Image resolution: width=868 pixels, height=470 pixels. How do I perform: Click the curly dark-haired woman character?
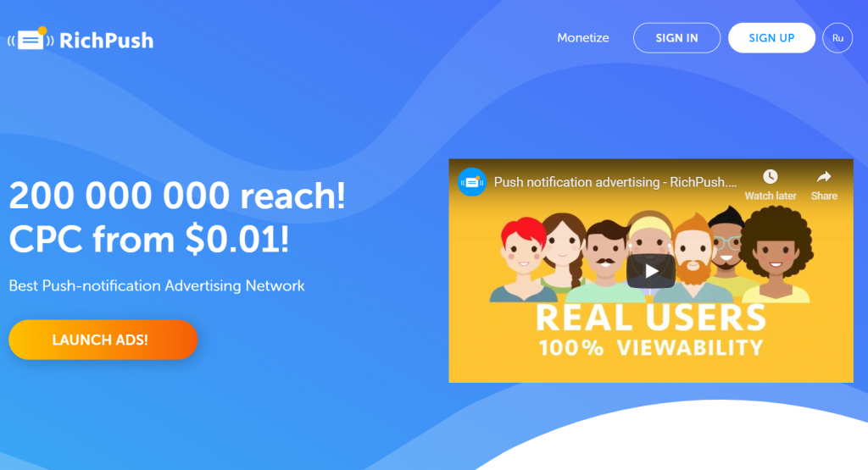click(776, 256)
